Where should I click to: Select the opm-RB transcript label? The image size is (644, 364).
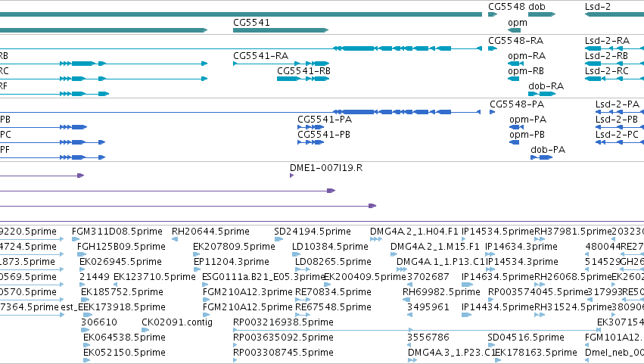pyautogui.click(x=526, y=71)
